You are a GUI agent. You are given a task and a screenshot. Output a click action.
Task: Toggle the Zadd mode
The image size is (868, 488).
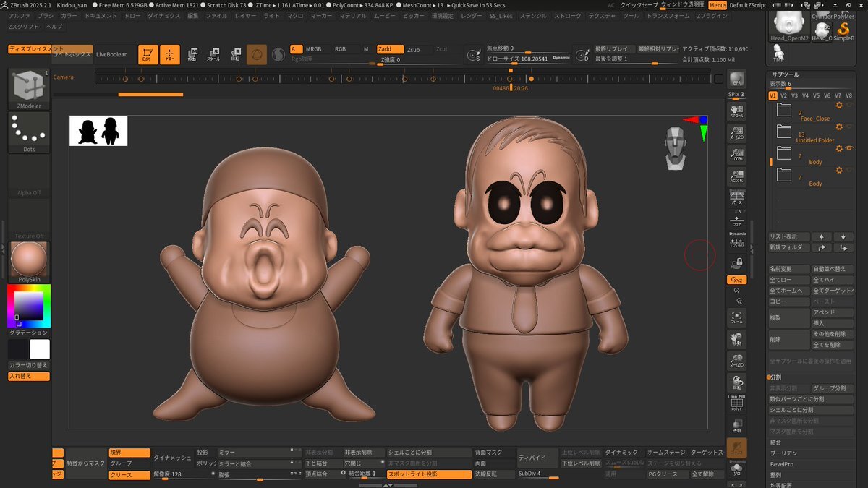click(389, 49)
